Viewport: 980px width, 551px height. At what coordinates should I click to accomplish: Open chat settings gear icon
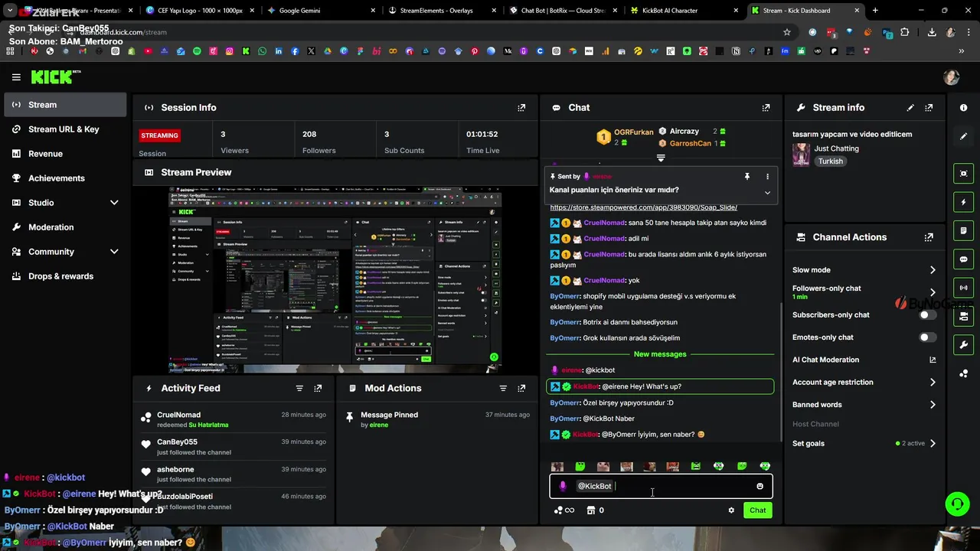tap(731, 510)
